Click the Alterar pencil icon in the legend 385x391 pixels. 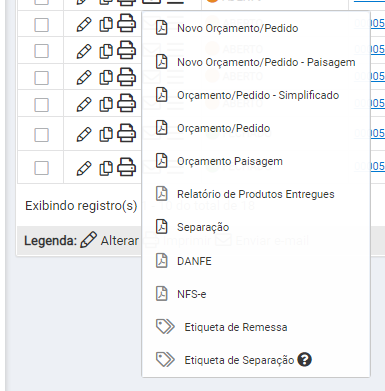pos(88,240)
